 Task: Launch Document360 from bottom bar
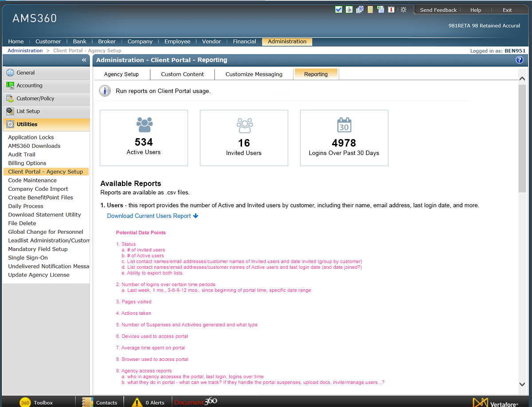click(x=196, y=402)
